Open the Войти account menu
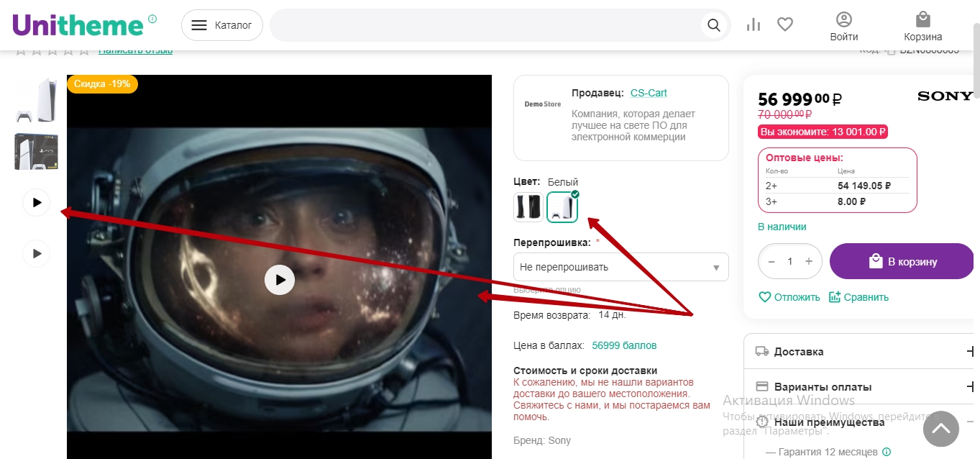Screen dimensions: 980x459 844,27
